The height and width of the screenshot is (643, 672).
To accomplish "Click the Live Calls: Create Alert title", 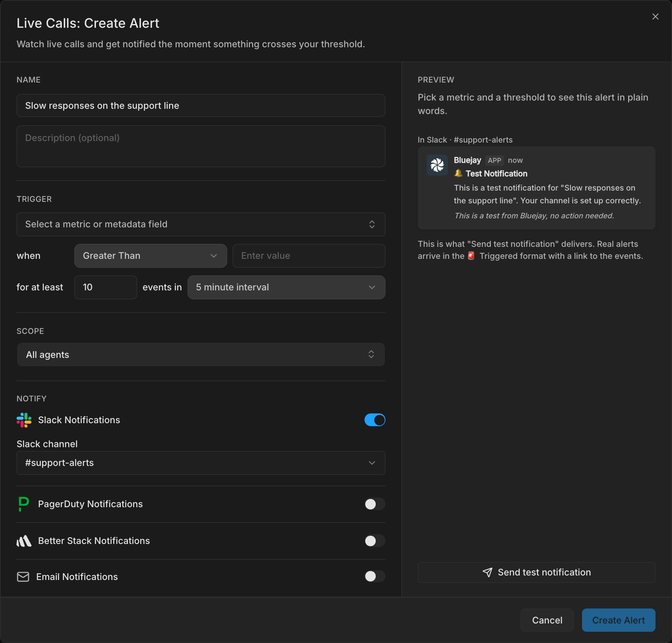I will click(x=88, y=23).
